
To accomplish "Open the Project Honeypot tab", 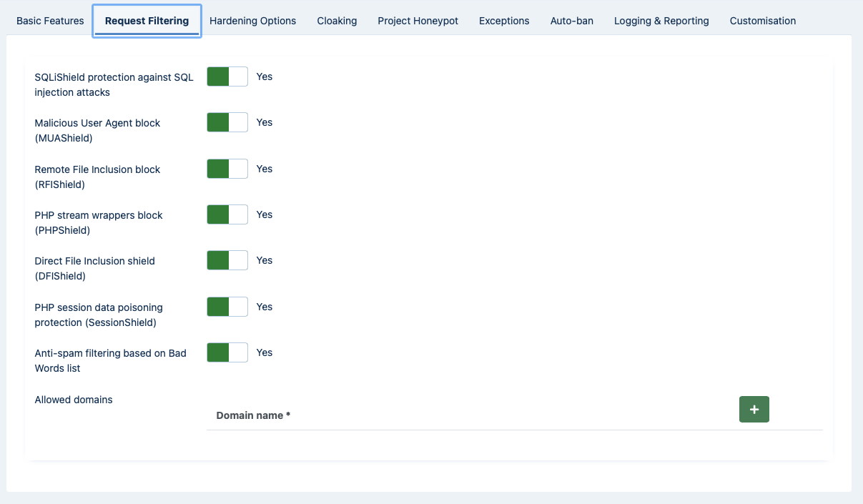I will (418, 21).
